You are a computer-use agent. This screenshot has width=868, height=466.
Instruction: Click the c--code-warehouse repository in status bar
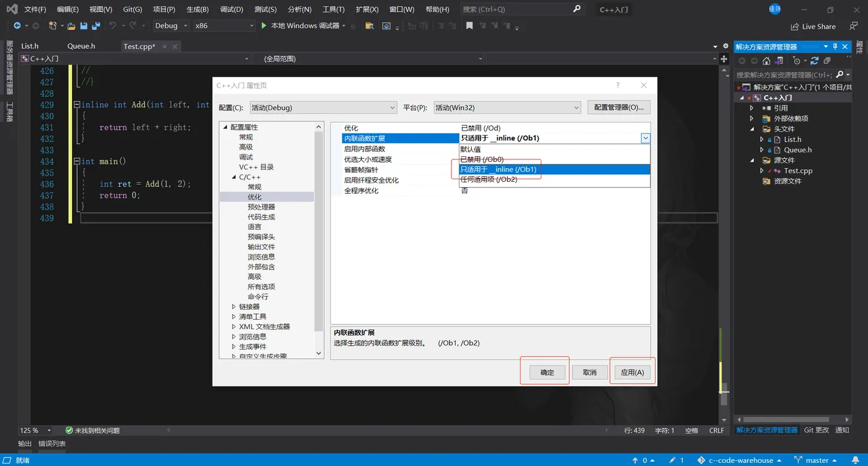pyautogui.click(x=741, y=460)
